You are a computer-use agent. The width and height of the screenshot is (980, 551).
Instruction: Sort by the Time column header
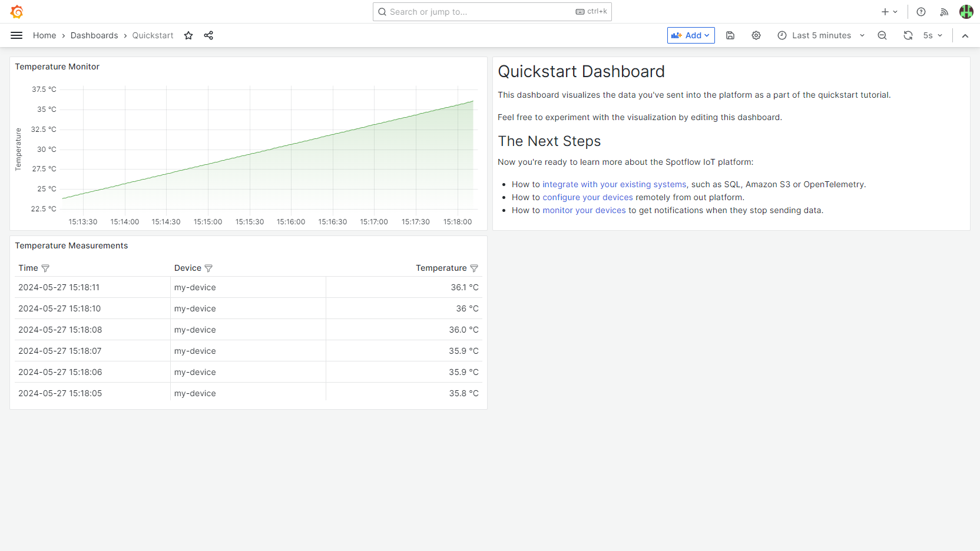pos(28,268)
